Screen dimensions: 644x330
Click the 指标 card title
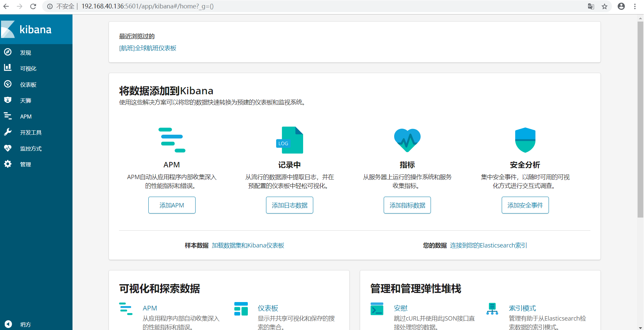pyautogui.click(x=407, y=165)
